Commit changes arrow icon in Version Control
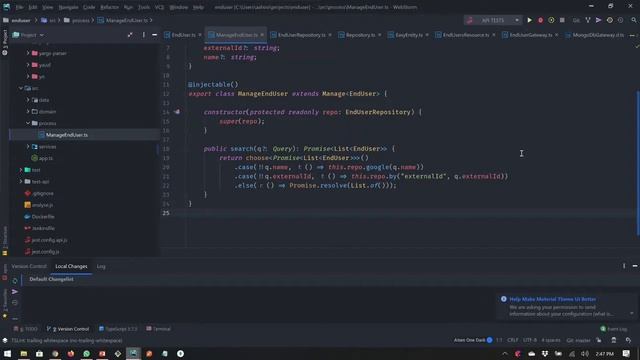 click(15, 291)
